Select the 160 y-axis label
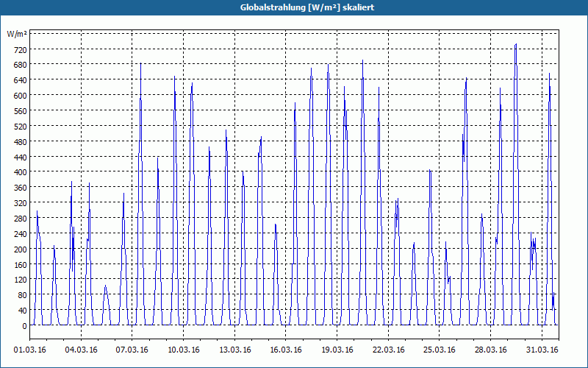The height and width of the screenshot is (368, 588). (x=21, y=265)
